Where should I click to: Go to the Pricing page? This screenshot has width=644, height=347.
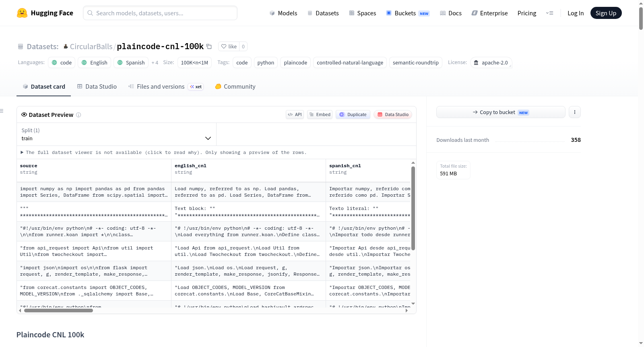(527, 13)
